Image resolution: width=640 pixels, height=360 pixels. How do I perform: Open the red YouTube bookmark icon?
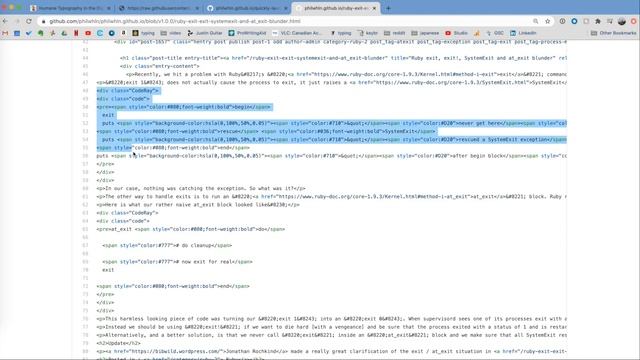click(88, 33)
